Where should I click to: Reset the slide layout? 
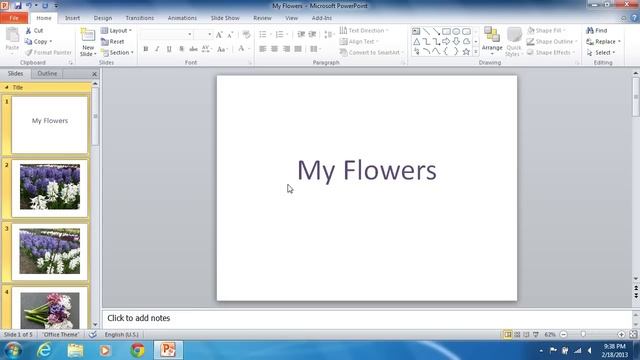(112, 42)
